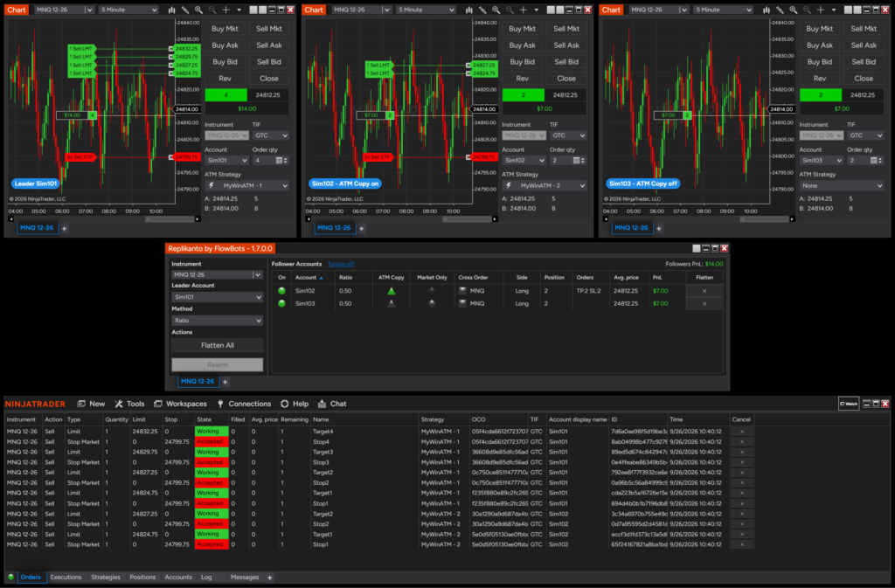Flatten the Sim103 follower row in Replikanto
This screenshot has height=588, width=895.
click(704, 303)
